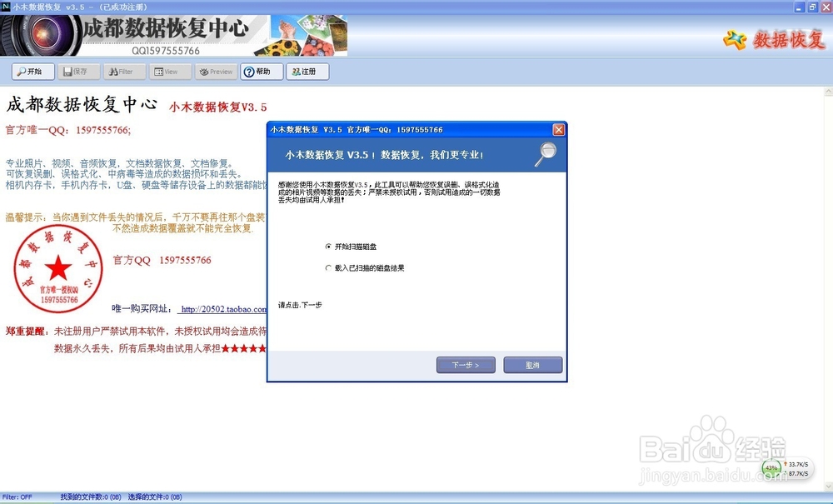Click the View toolbar icon
Image resolution: width=833 pixels, height=504 pixels.
tap(169, 72)
